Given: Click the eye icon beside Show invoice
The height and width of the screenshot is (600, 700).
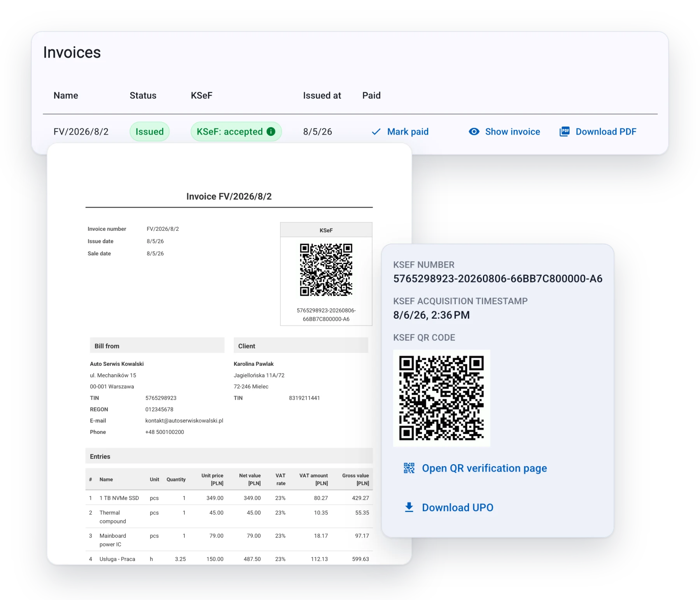Looking at the screenshot, I should [474, 132].
